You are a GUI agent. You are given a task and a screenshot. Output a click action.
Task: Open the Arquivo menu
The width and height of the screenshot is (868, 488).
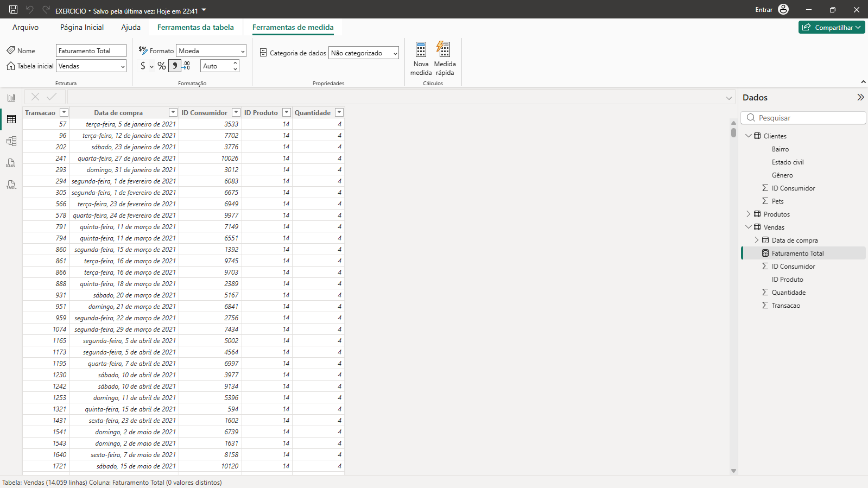tap(26, 27)
